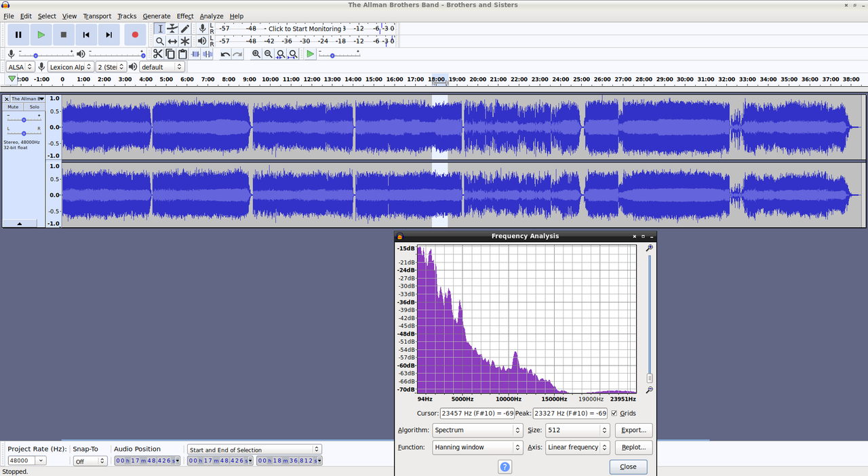The image size is (868, 476).
Task: Select the Multi-Tool asterisk icon
Action: [x=185, y=41]
